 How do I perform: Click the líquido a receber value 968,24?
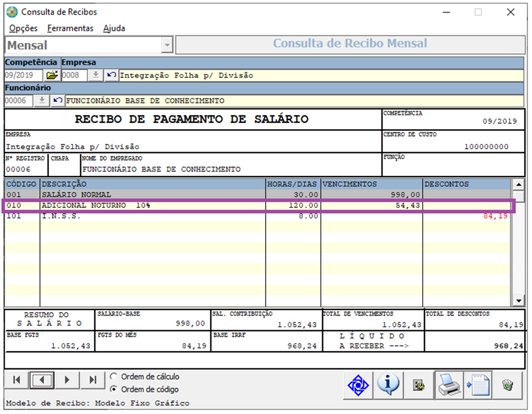508,346
